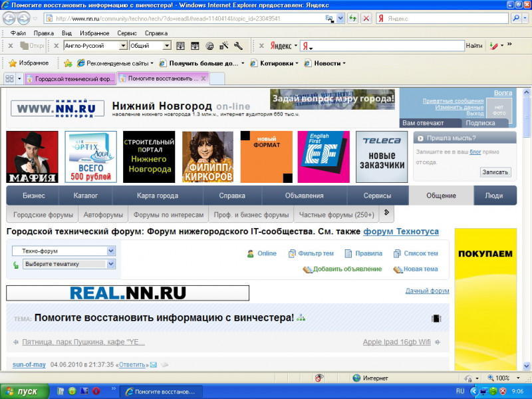Open the Файл menu
This screenshot has height=399, width=532.
pyautogui.click(x=18, y=33)
